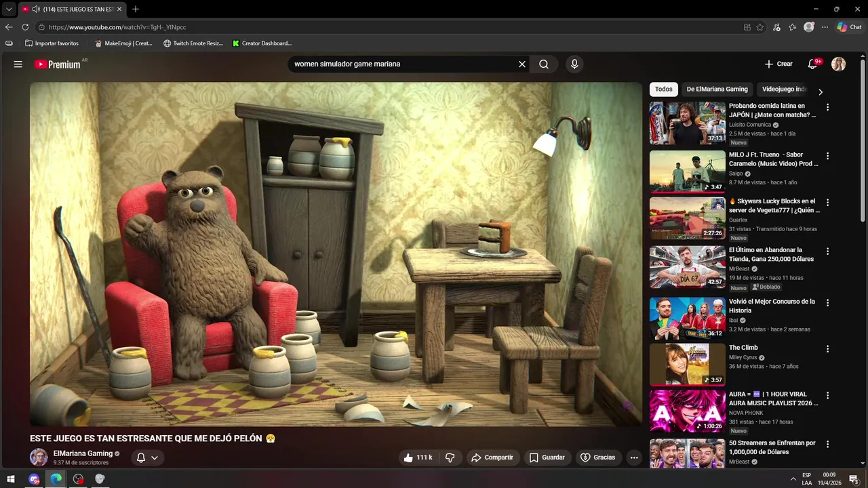Open ElMariana Gaming channel name link

83,453
